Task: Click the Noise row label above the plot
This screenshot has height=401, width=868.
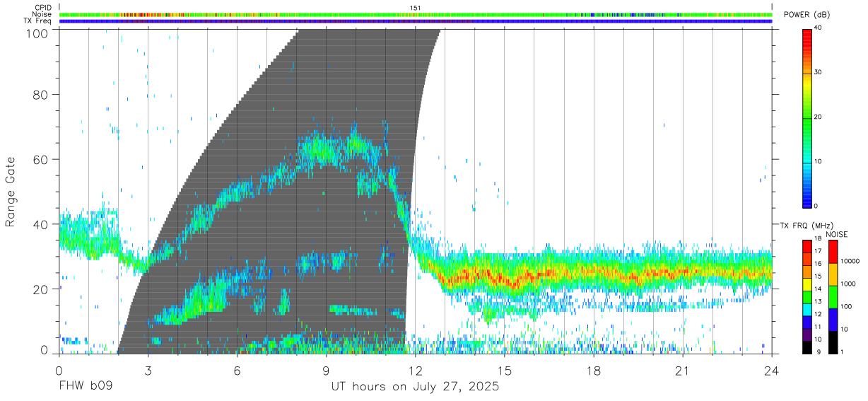Action: pos(42,14)
